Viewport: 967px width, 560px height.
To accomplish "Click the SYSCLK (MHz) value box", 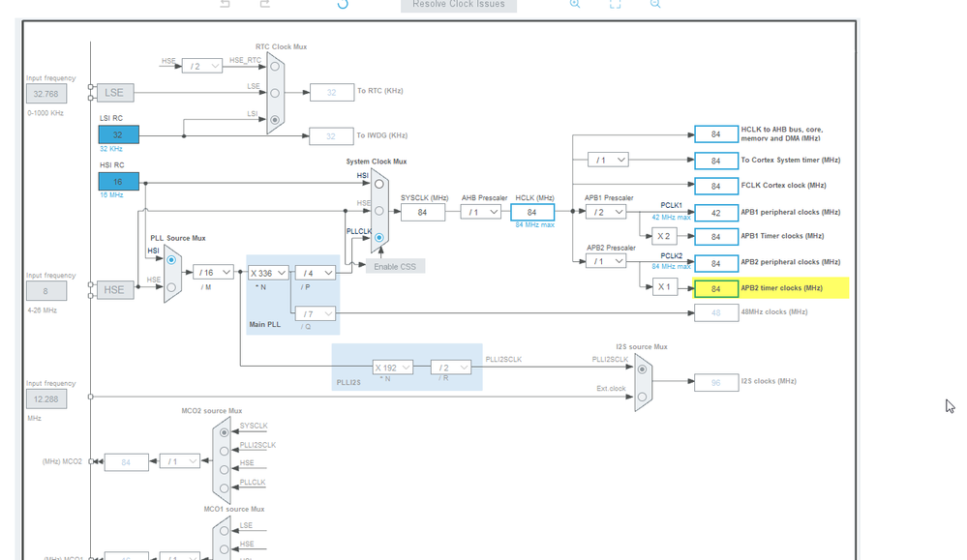I will (422, 213).
